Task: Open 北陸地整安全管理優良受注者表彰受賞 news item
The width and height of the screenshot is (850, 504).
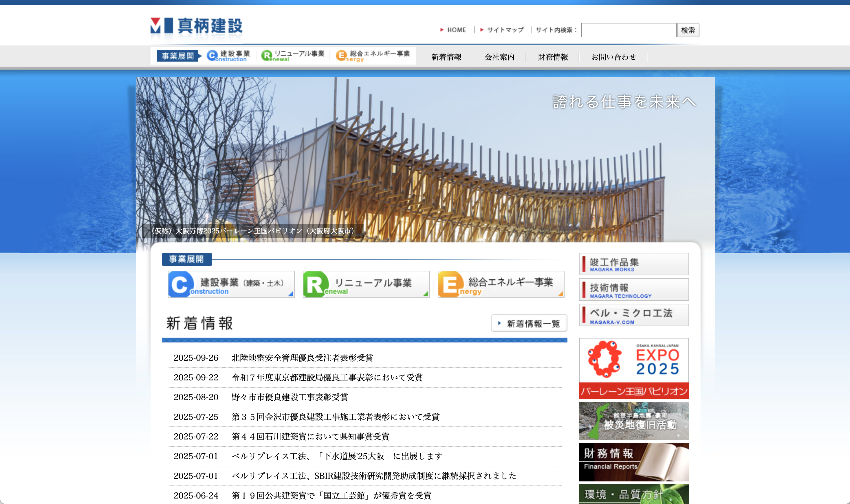Action: 302,358
